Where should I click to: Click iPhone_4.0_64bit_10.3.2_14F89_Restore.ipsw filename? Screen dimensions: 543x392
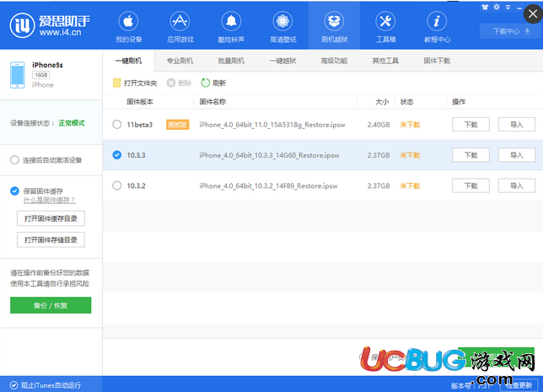(x=268, y=186)
